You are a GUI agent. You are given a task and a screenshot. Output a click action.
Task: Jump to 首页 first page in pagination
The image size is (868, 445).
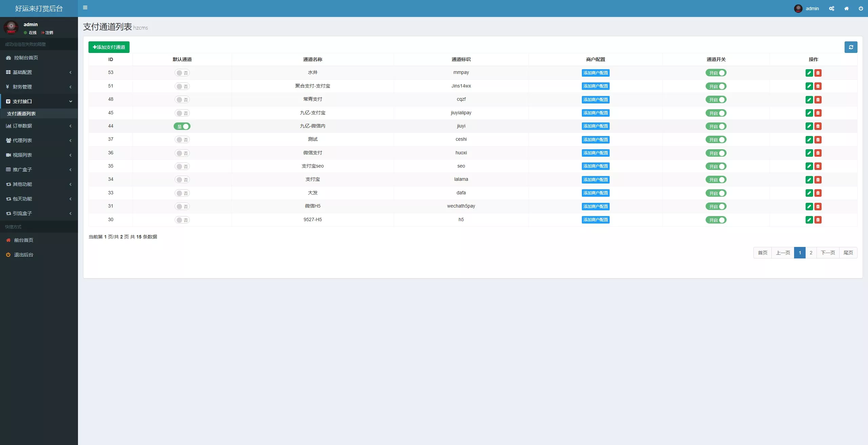(x=763, y=253)
